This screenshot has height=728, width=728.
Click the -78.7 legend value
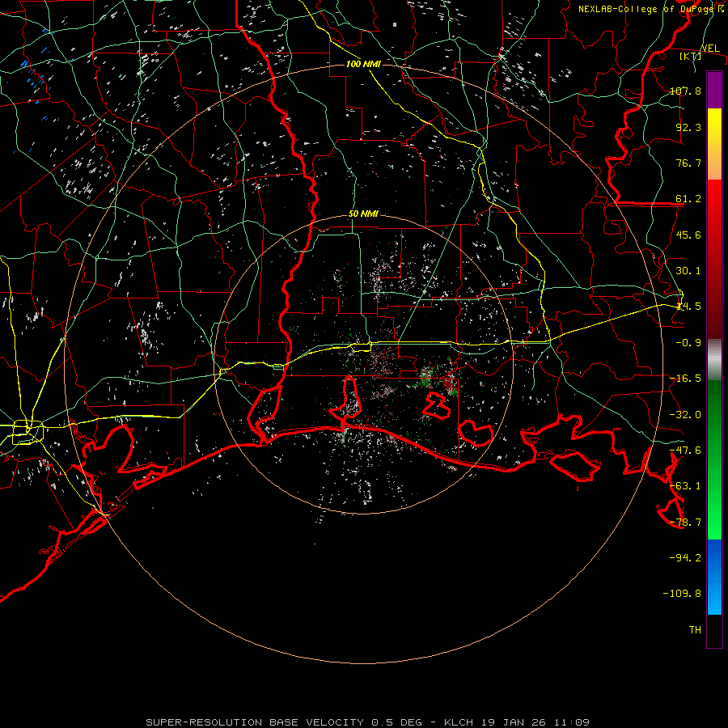[685, 523]
